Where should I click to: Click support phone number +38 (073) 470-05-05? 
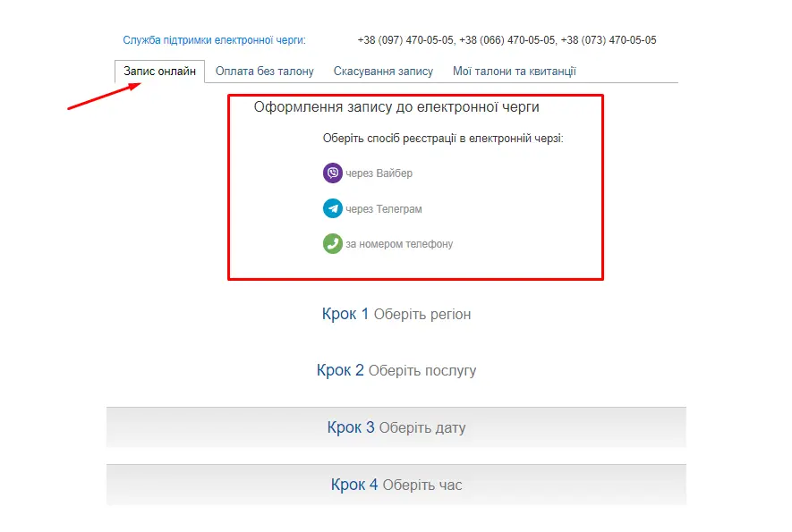tap(609, 40)
